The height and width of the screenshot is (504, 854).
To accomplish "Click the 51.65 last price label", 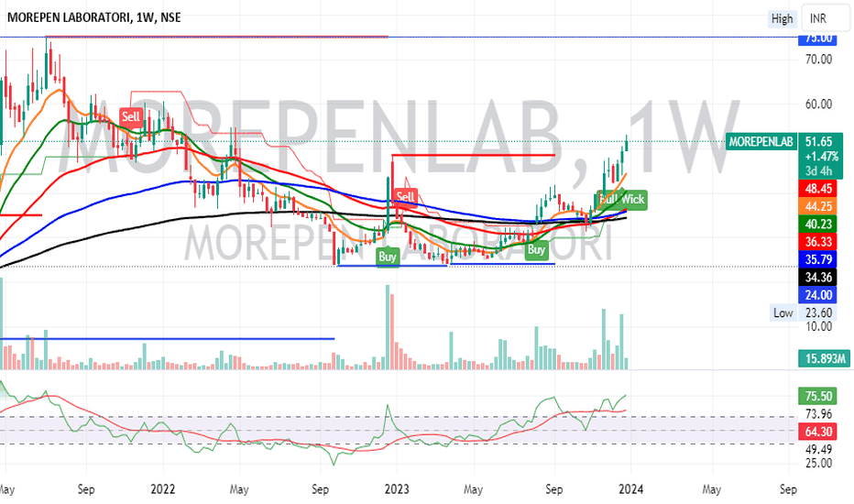I will (x=818, y=142).
